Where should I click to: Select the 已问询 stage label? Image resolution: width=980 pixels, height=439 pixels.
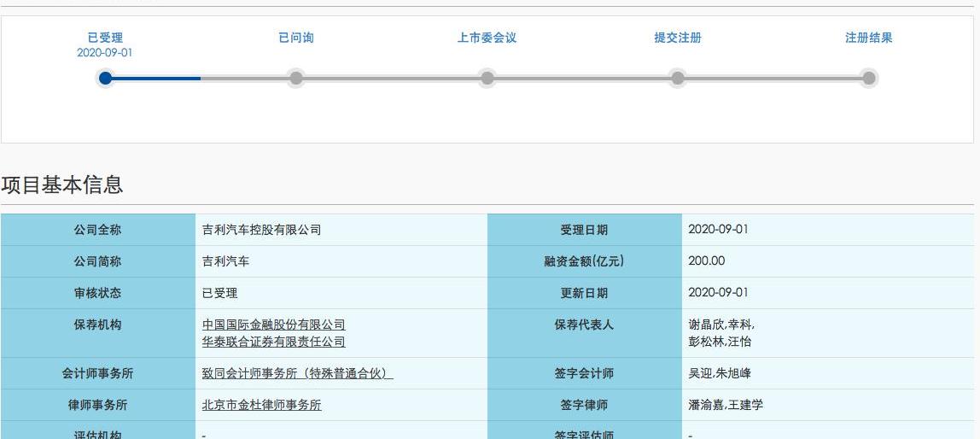(296, 38)
